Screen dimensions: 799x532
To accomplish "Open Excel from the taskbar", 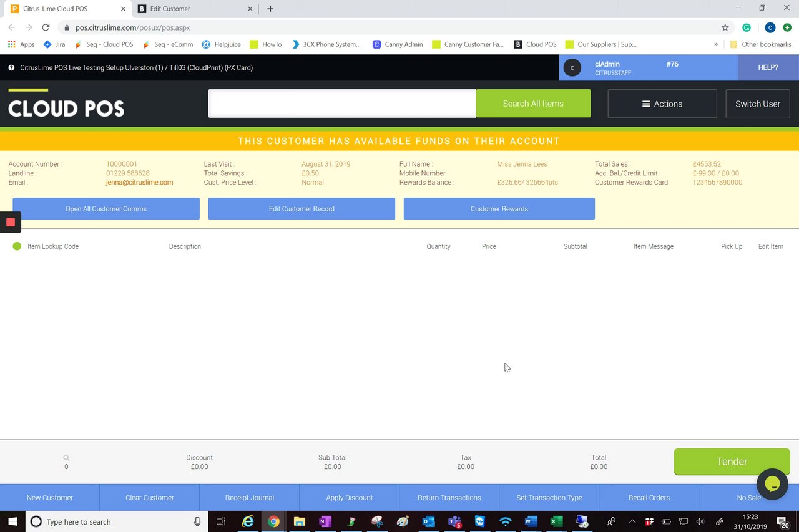I will (556, 521).
